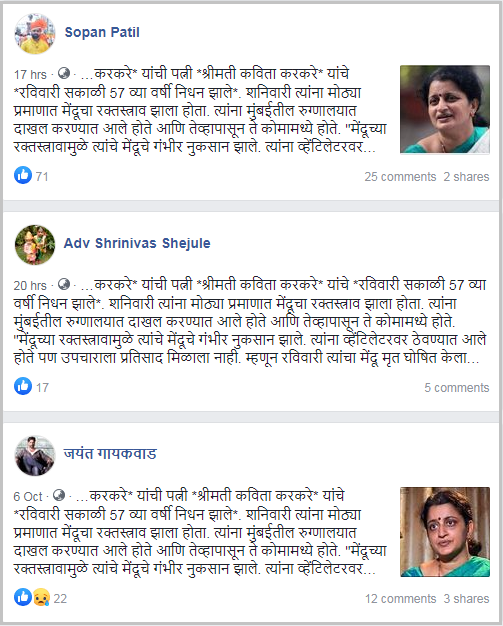
Task: Click the like icon with 71 reactions
Action: [x=23, y=175]
